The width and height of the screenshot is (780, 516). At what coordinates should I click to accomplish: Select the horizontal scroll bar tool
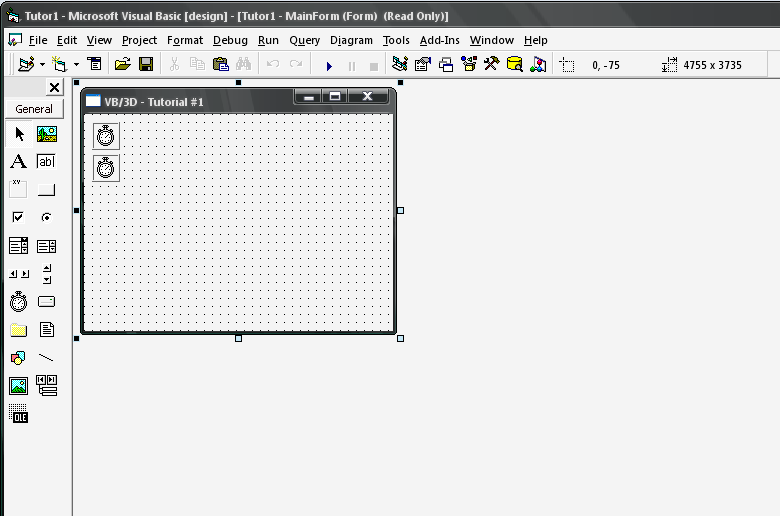click(x=19, y=274)
